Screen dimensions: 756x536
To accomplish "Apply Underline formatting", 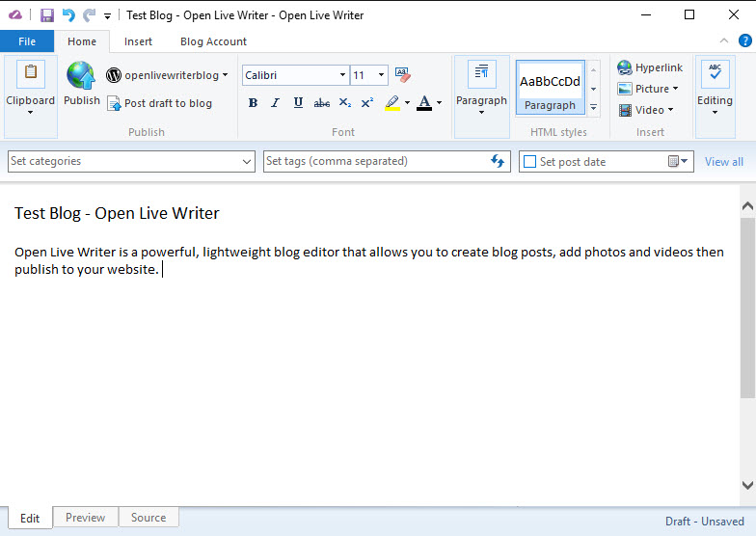I will click(298, 102).
